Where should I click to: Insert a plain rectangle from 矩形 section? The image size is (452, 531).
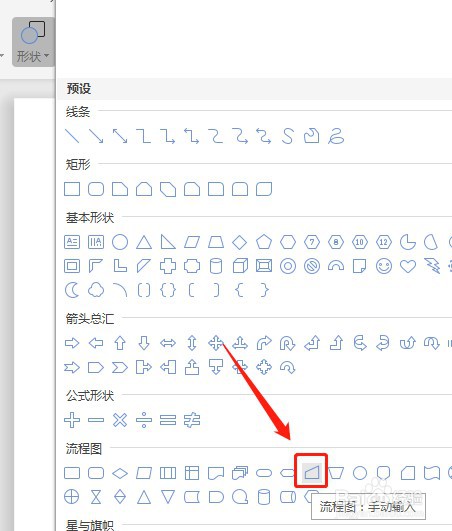coord(72,189)
